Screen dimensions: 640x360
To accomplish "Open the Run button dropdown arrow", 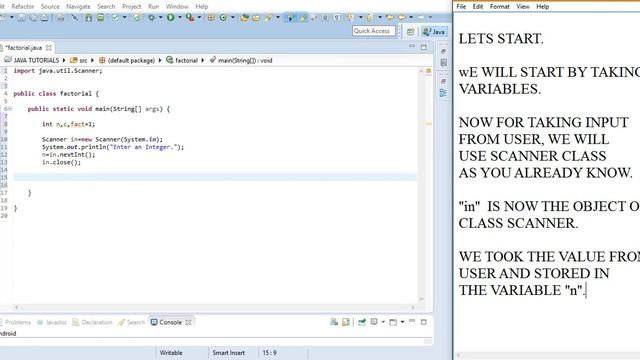I will click(180, 18).
